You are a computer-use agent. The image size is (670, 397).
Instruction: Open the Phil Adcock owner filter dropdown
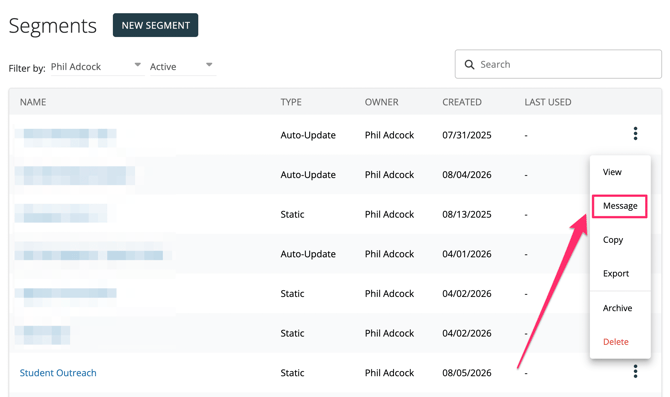[97, 67]
